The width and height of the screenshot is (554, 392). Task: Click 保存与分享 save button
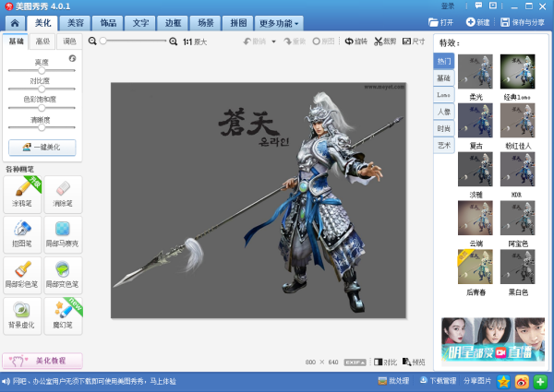click(x=523, y=22)
